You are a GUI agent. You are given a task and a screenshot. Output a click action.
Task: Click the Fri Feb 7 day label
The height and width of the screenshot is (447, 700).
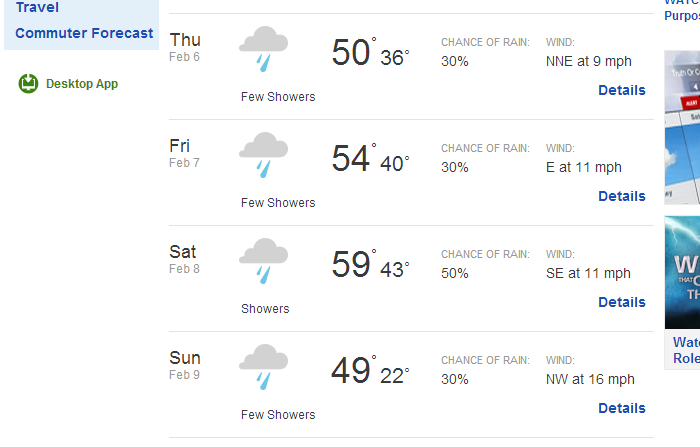click(184, 151)
